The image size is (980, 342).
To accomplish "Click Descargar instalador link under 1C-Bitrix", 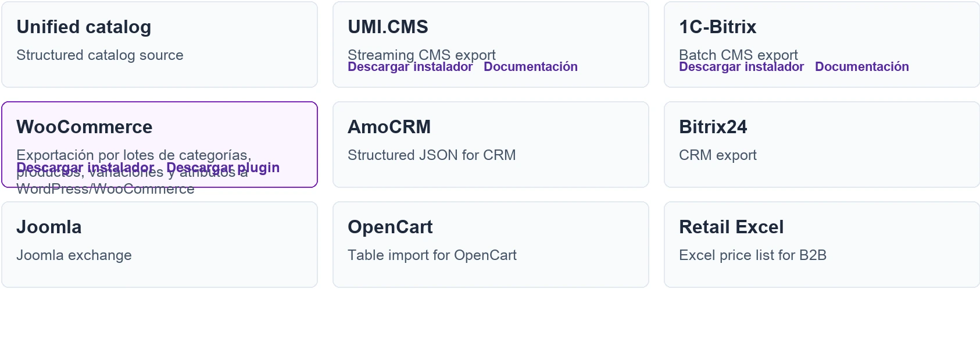I will 741,67.
